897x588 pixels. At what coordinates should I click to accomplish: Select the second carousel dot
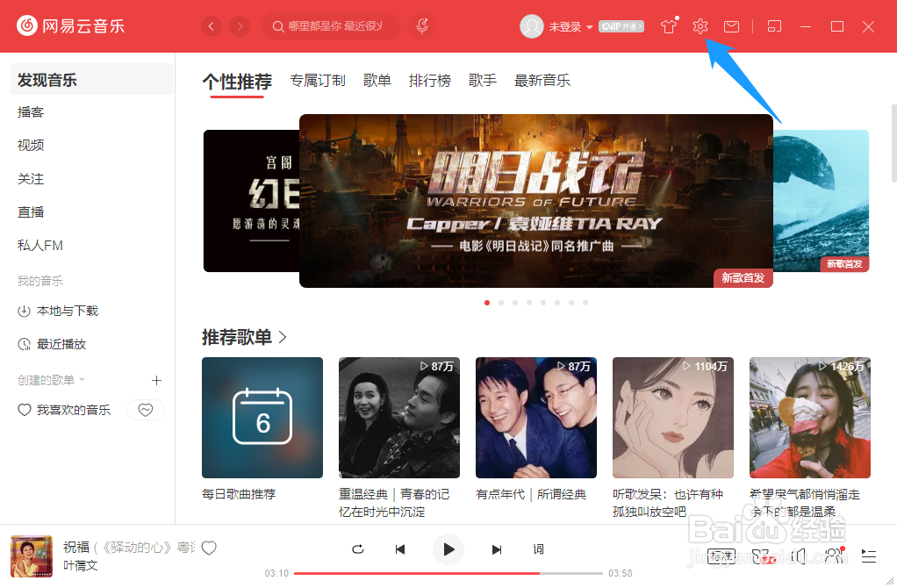[x=501, y=303]
